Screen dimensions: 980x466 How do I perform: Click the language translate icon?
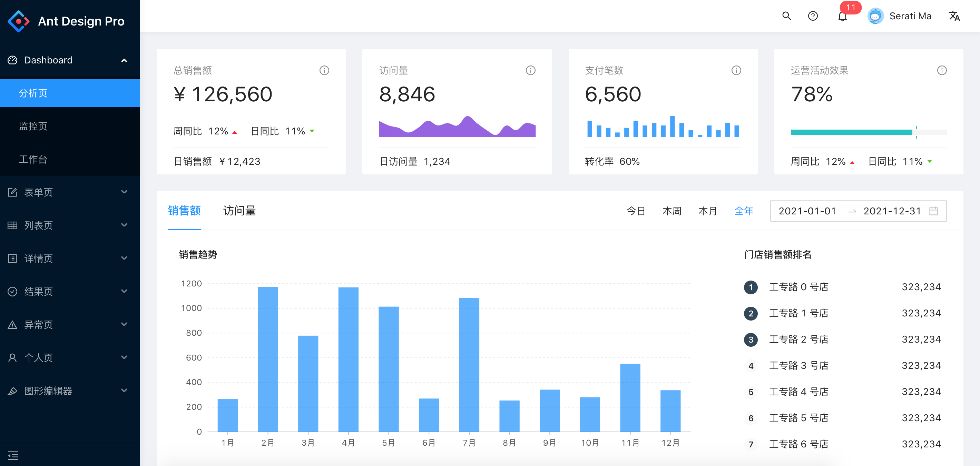click(x=954, y=16)
